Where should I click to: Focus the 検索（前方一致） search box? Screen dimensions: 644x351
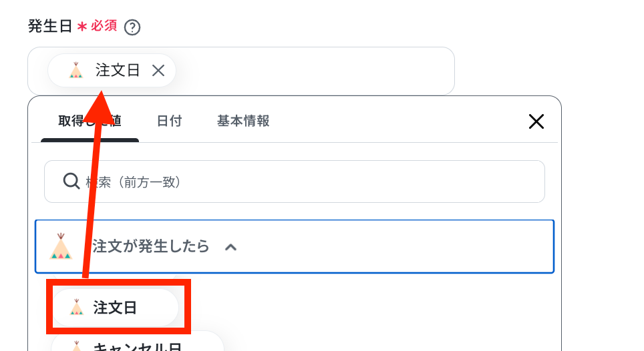[295, 182]
